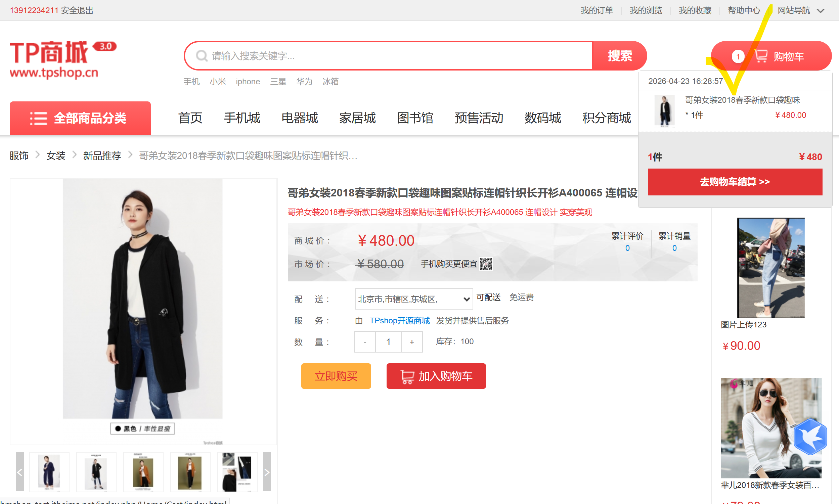Open recommended product image 芈儿2018新款春季女装

click(x=771, y=427)
